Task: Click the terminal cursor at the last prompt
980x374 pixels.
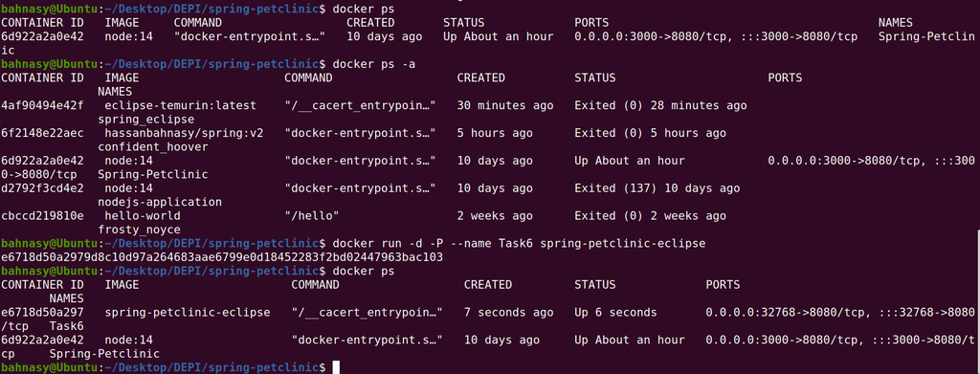Action: 336,367
